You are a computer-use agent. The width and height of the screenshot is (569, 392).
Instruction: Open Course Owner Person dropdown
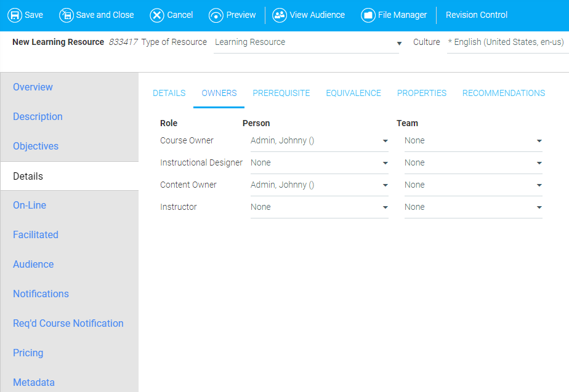[x=319, y=141]
